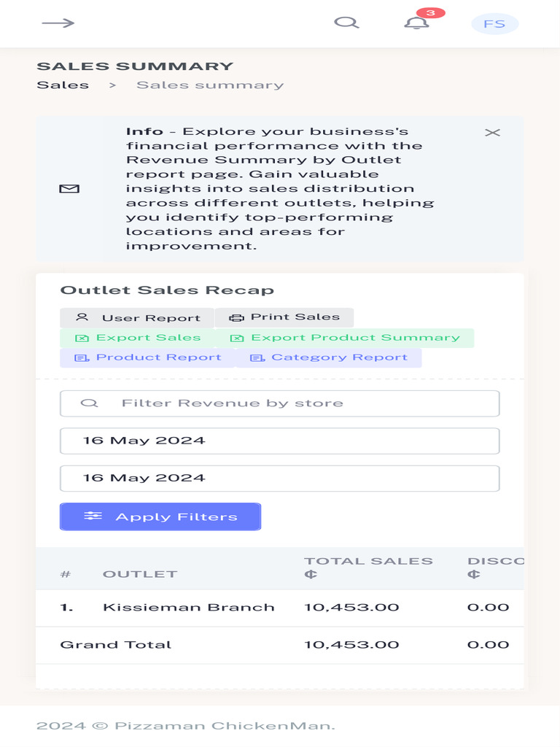
Task: Export Sales to spreadsheet
Action: 138,338
